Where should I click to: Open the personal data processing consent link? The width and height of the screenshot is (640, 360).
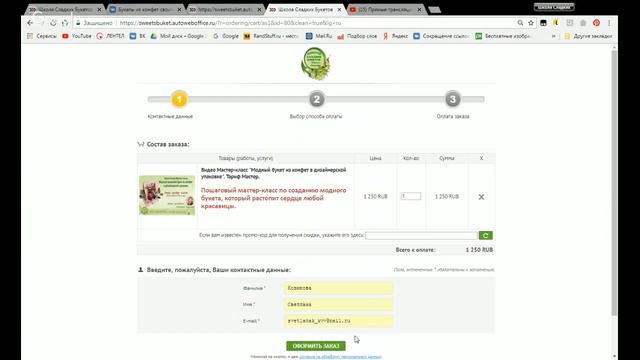340,357
